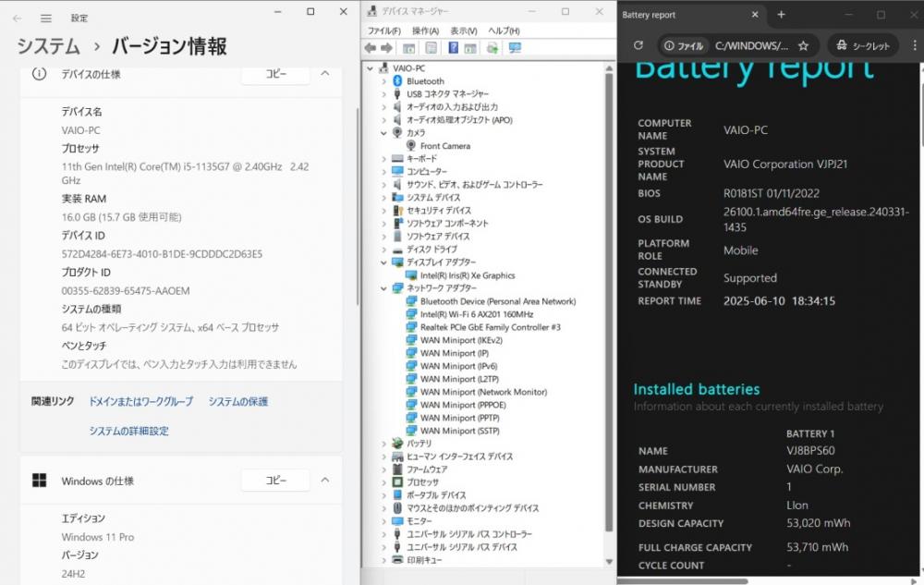Click the mouse icon for マウスとそのほかのポインティング デバイス

point(397,507)
